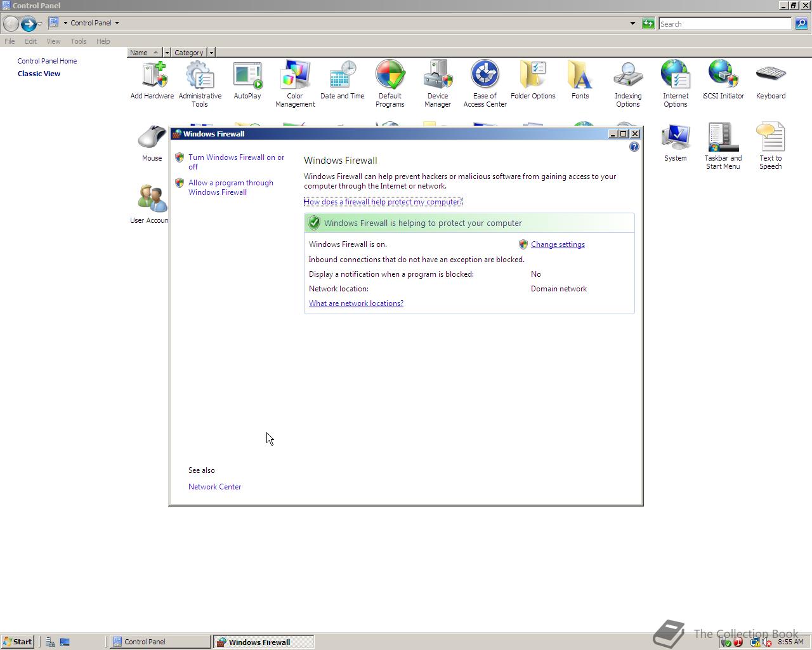812x650 pixels.
Task: Open Ease of Access Center icon
Action: tap(485, 84)
